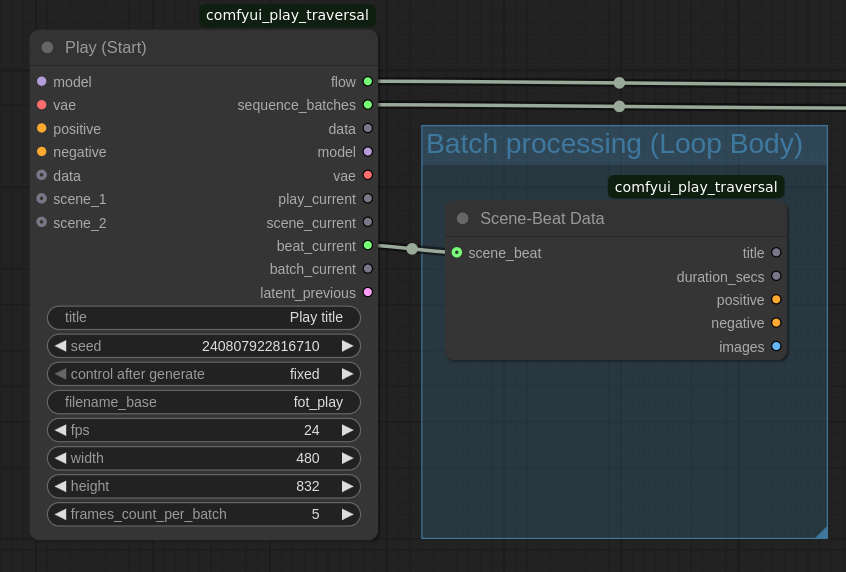
Task: Click the negative output socket on Scene-Beat Data
Action: point(776,323)
